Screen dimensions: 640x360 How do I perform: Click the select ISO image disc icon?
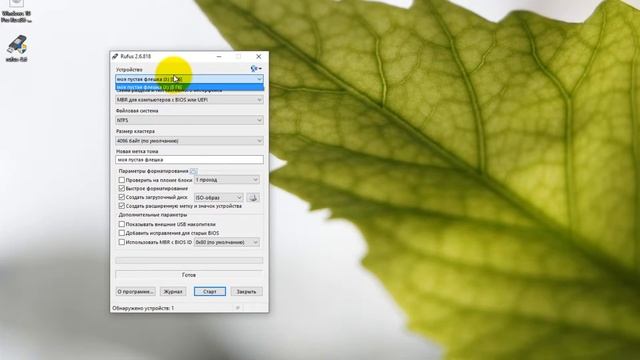coord(253,198)
